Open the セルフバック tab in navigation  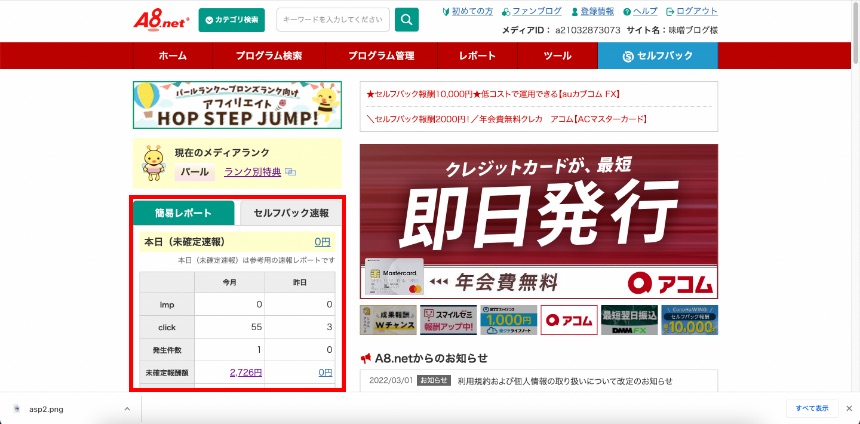(x=658, y=55)
